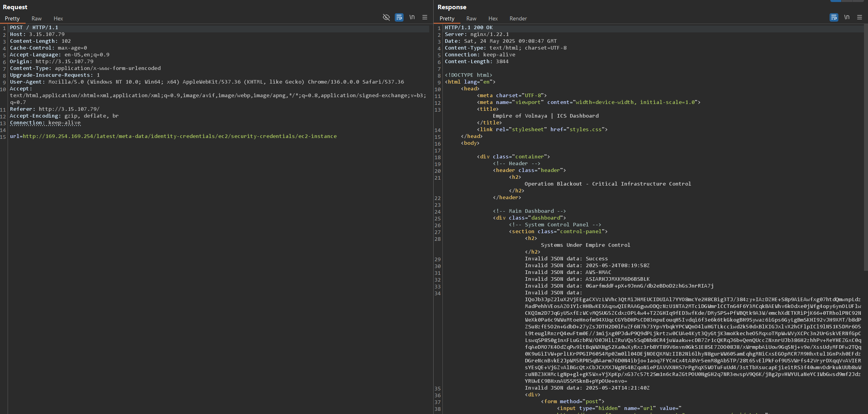Click 'Origin: http://3.15.107.79' header line
Screen dimensions: 868x414
coord(52,62)
